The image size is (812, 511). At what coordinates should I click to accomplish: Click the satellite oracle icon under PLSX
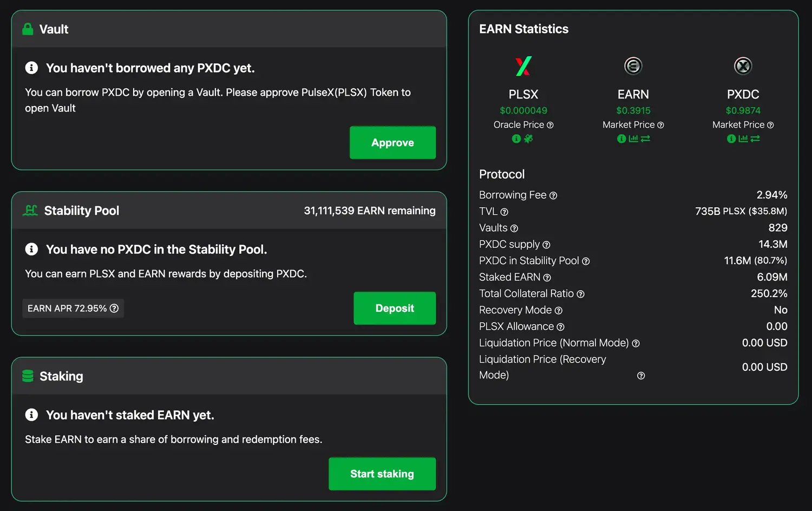point(528,139)
